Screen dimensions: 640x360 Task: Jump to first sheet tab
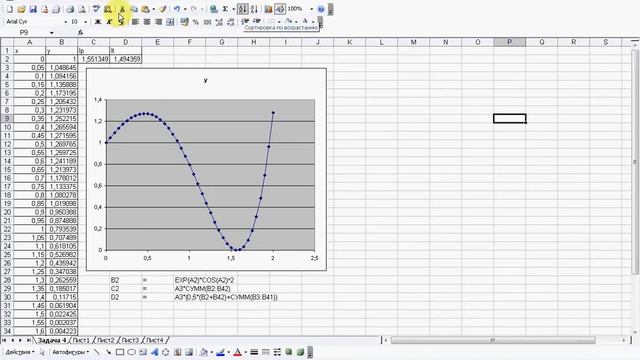(x=4, y=340)
